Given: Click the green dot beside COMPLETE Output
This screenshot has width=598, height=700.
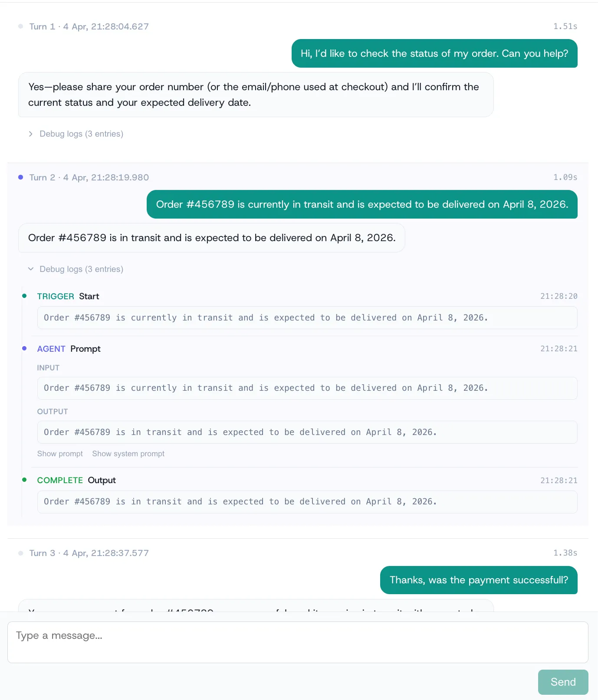Looking at the screenshot, I should point(25,480).
